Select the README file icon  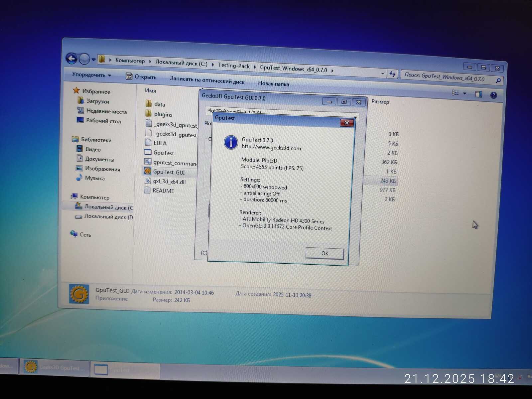[147, 191]
